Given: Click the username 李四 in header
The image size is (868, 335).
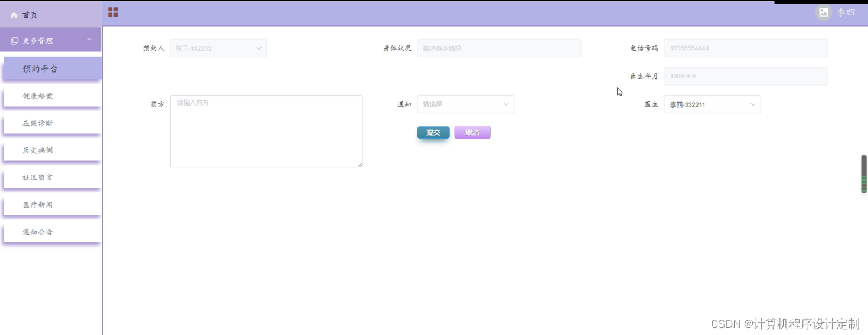Looking at the screenshot, I should (x=846, y=12).
